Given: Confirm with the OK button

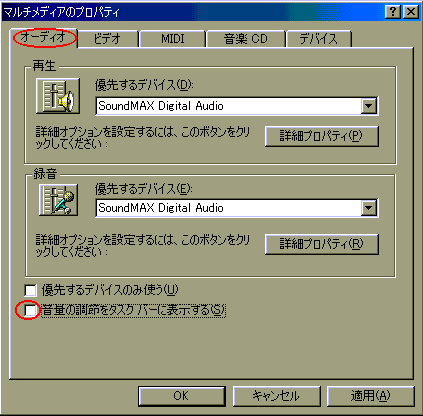Looking at the screenshot, I should (182, 396).
